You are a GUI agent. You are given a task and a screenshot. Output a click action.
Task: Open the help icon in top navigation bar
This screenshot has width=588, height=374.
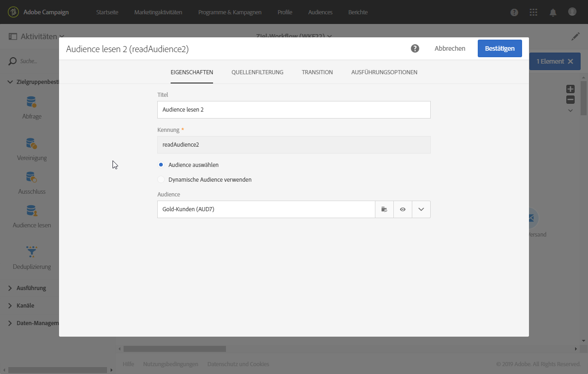[x=514, y=12]
